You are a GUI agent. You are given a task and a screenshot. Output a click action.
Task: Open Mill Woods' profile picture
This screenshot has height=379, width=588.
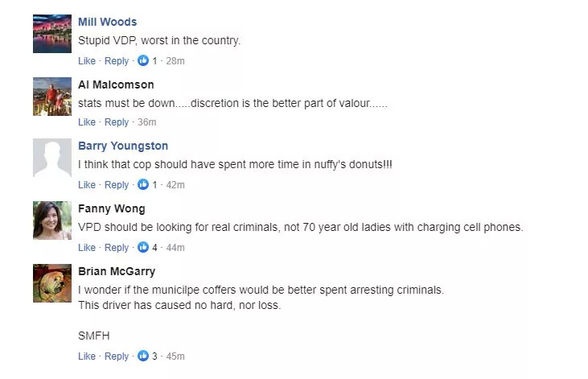52,34
